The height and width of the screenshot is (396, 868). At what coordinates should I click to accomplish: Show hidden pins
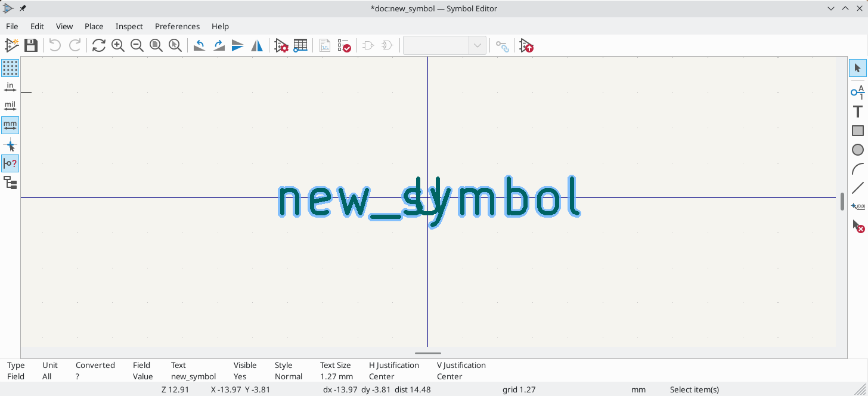pyautogui.click(x=10, y=163)
